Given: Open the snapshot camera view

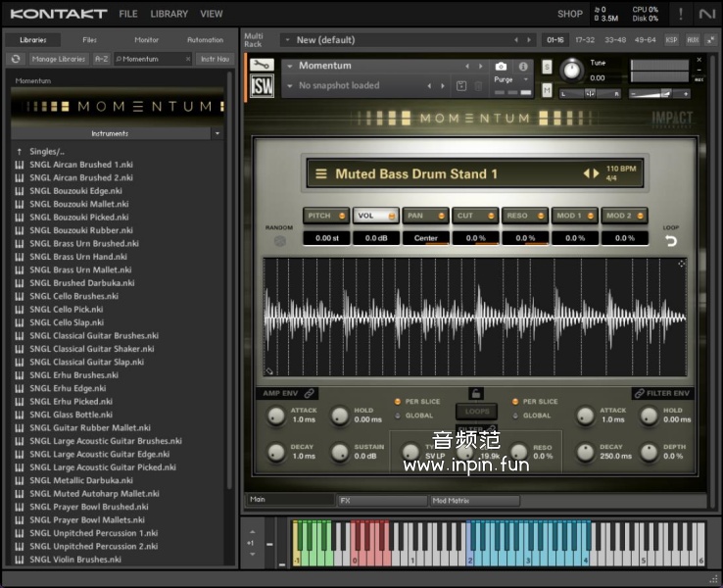Looking at the screenshot, I should pyautogui.click(x=502, y=66).
